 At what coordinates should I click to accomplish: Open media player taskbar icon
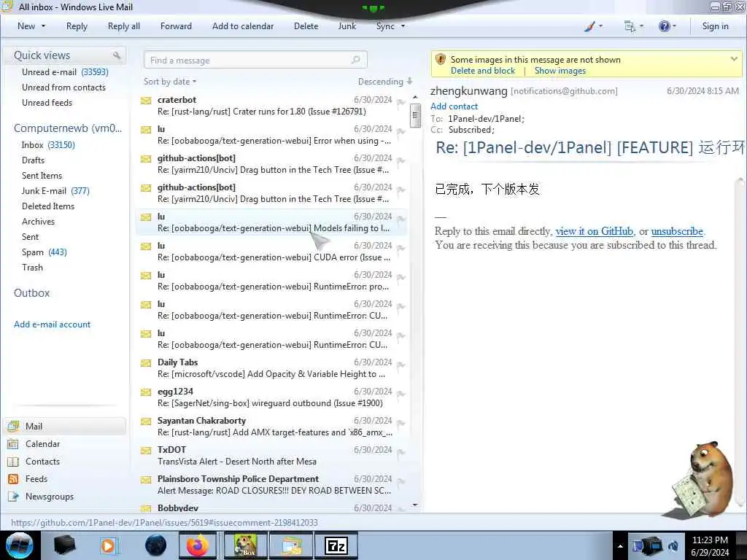click(109, 545)
